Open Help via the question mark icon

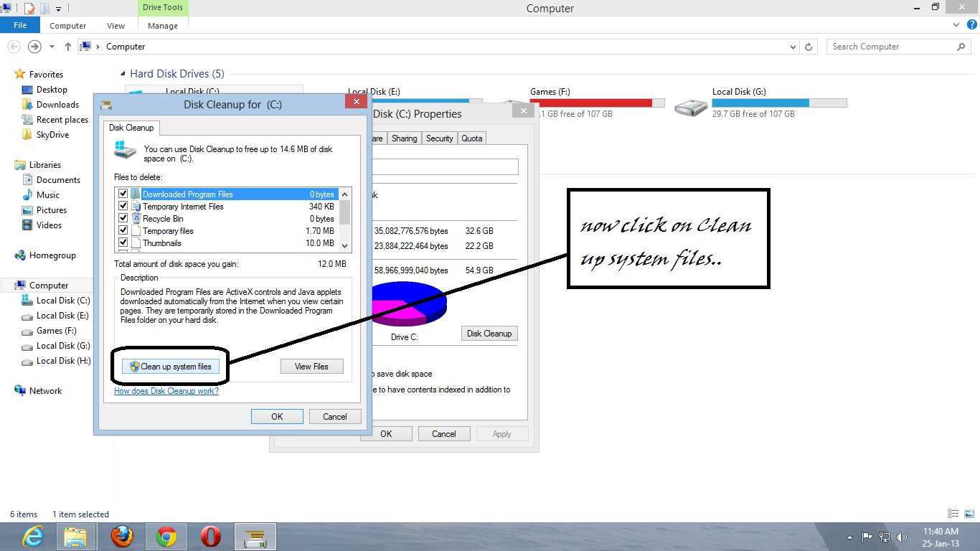point(973,24)
